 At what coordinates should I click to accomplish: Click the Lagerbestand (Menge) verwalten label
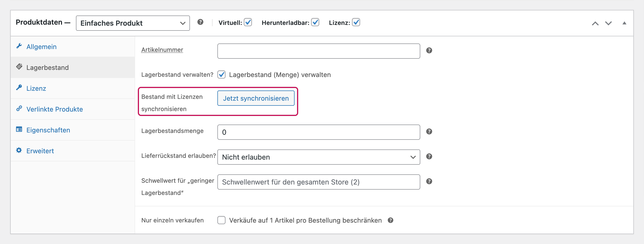tap(280, 75)
